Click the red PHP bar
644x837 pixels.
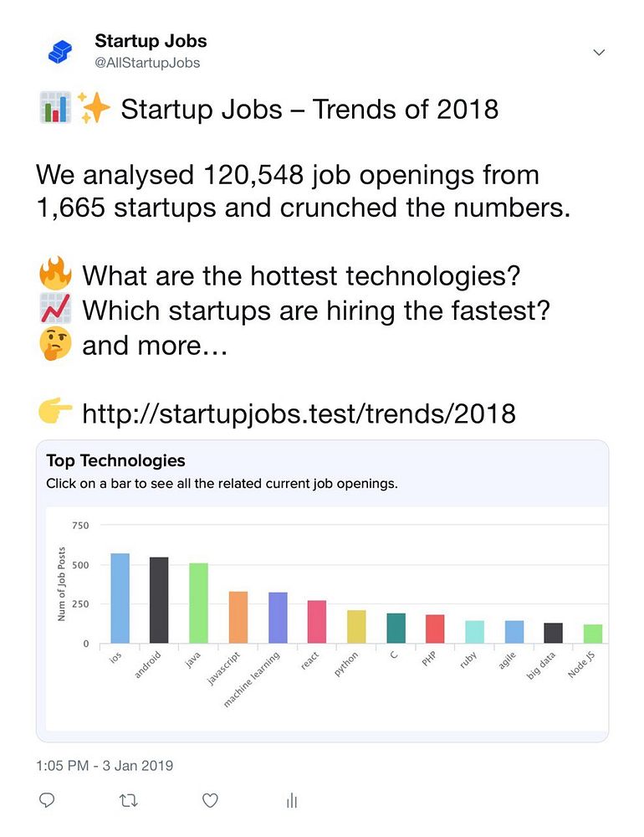tap(435, 629)
